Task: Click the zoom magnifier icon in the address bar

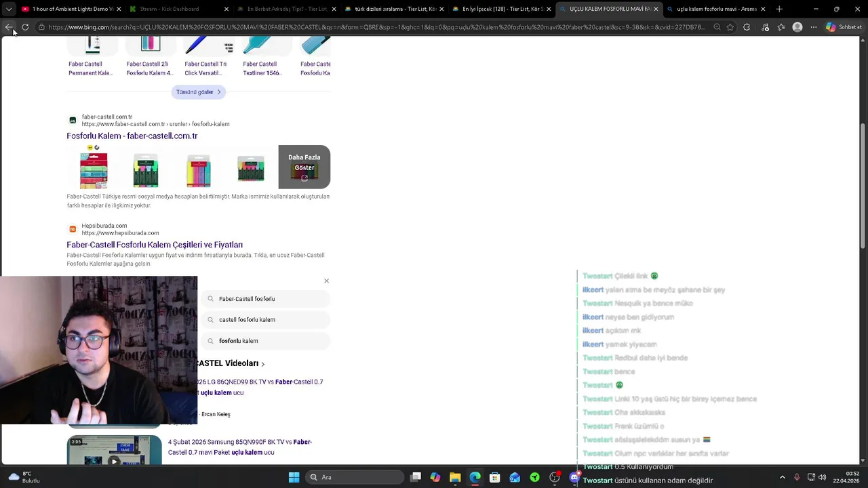Action: (x=717, y=27)
